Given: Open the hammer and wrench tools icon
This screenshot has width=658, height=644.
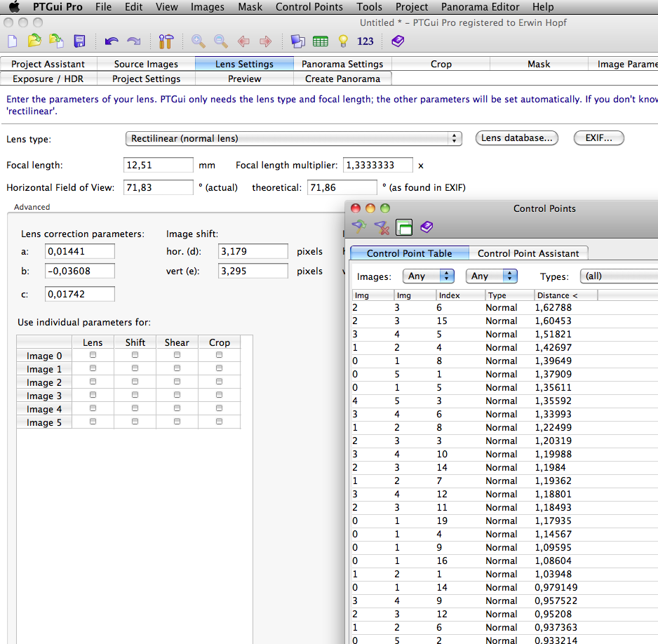Looking at the screenshot, I should pyautogui.click(x=166, y=41).
